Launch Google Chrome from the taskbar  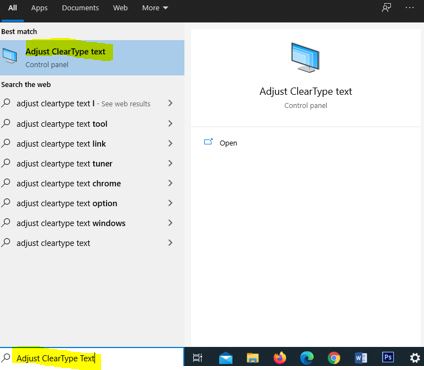point(334,358)
